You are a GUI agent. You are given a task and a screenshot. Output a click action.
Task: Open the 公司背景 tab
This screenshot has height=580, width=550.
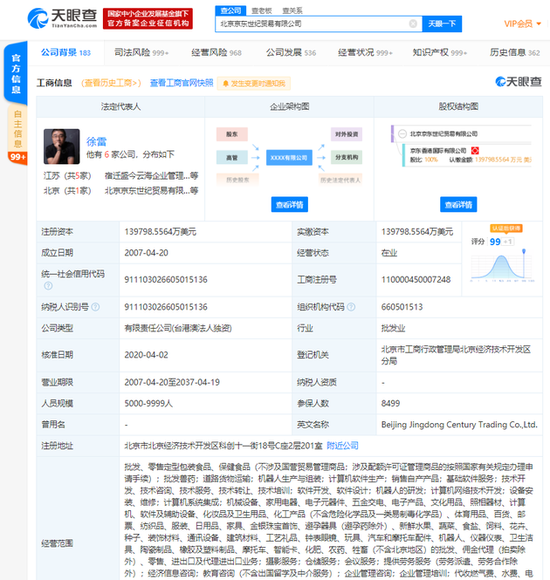click(66, 53)
